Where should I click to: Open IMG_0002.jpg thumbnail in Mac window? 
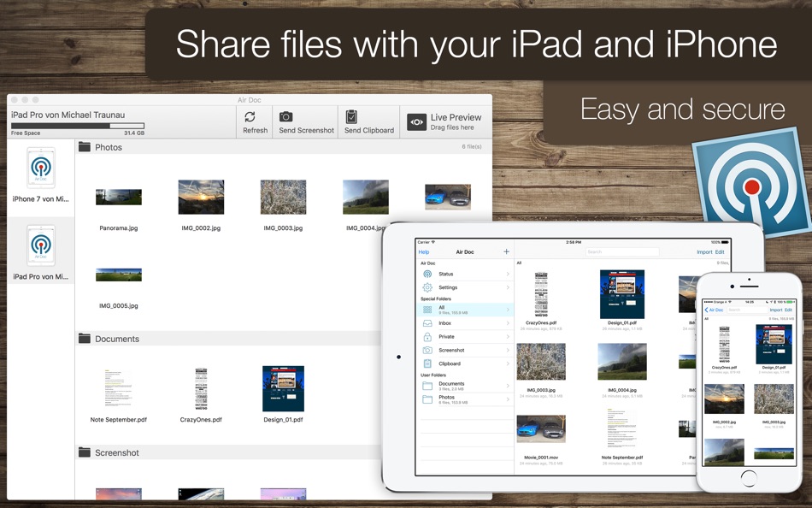tap(201, 197)
